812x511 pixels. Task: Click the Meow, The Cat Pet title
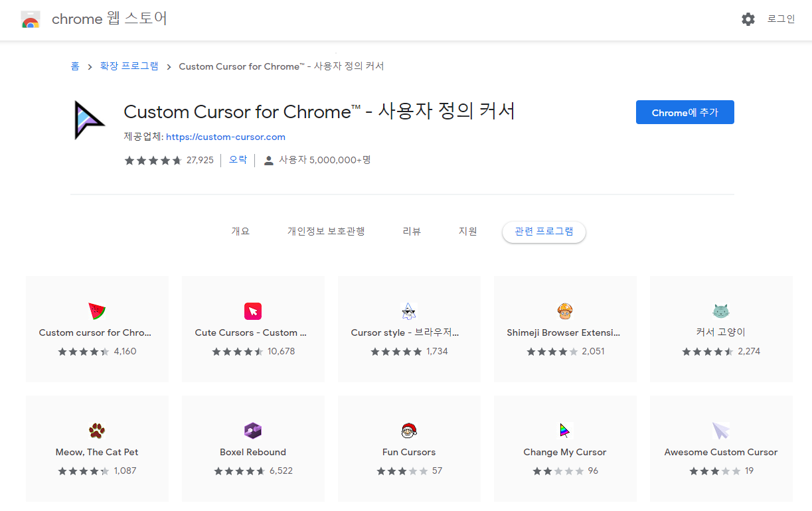(x=97, y=452)
